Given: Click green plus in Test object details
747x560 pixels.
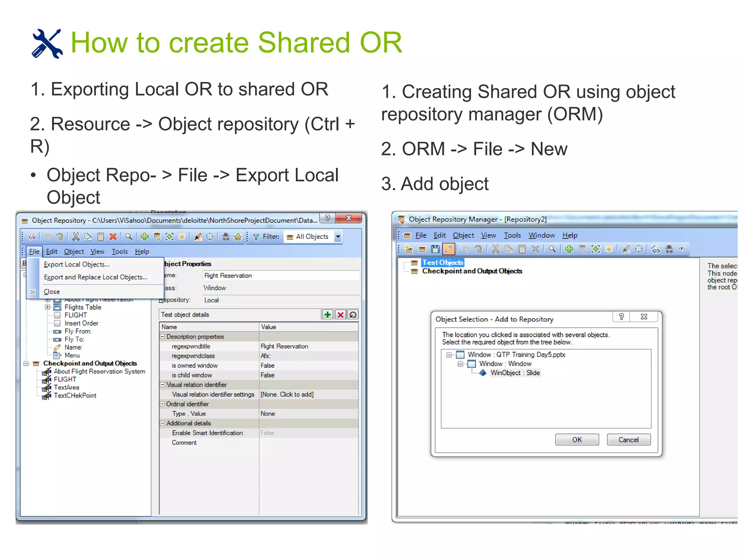Looking at the screenshot, I should [328, 315].
